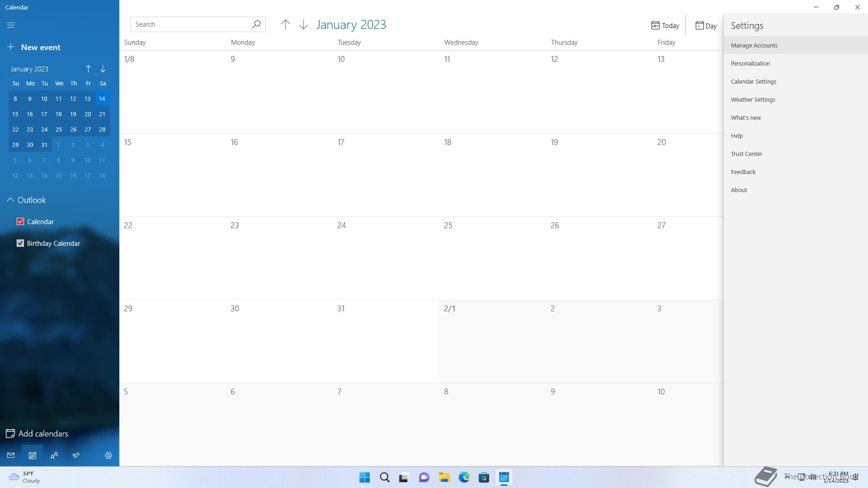Open Teams Chat in taskbar
Viewport: 868px width, 488px height.
pos(424,477)
